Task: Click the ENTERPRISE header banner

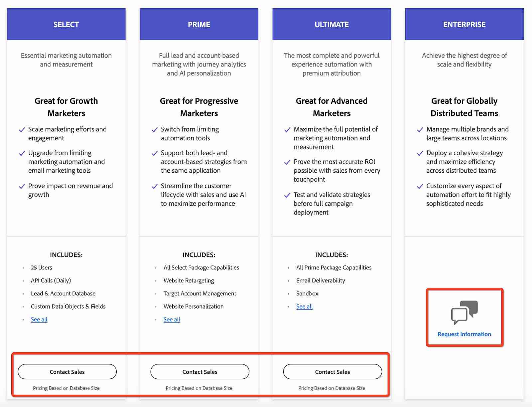Action: (464, 24)
